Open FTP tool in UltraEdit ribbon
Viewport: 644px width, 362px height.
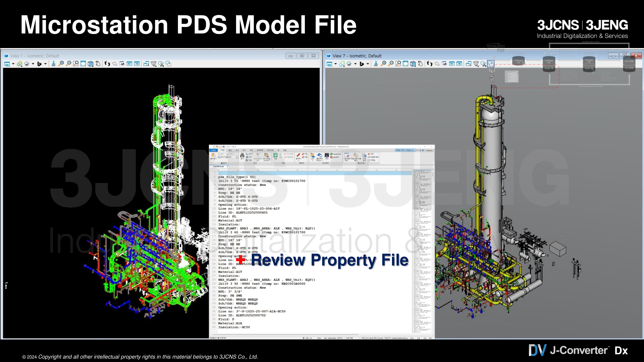pyautogui.click(x=313, y=156)
